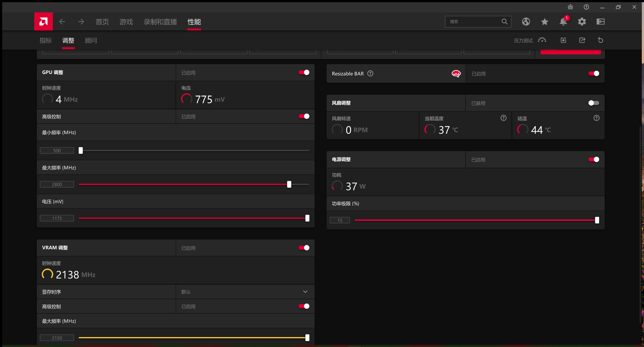
Task: Click the 搜索 search field
Action: point(478,22)
